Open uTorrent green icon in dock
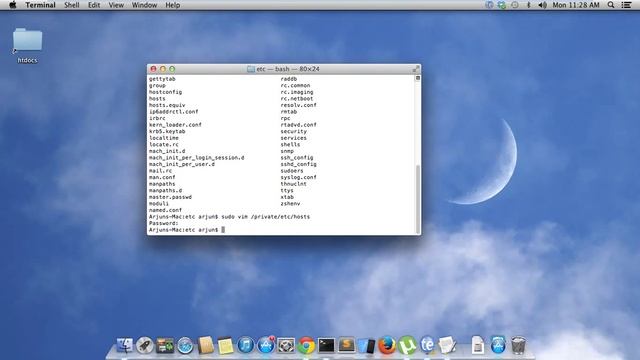The width and height of the screenshot is (640, 360). tap(407, 346)
